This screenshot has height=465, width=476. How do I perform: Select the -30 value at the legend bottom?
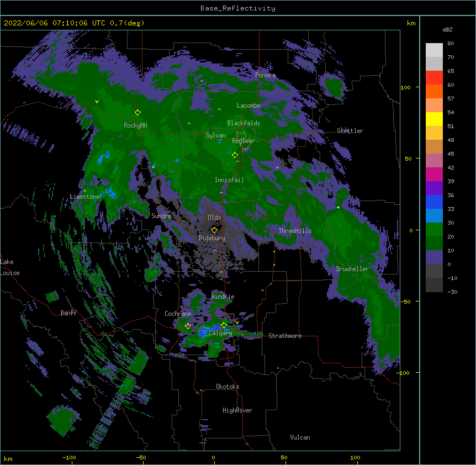[x=452, y=292]
